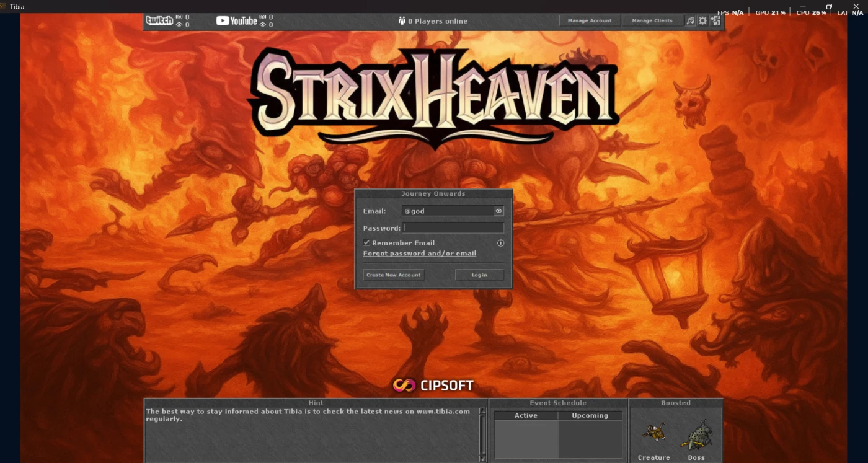This screenshot has width=868, height=463.
Task: Uncheck the Remember Email checkbox
Action: pyautogui.click(x=367, y=243)
